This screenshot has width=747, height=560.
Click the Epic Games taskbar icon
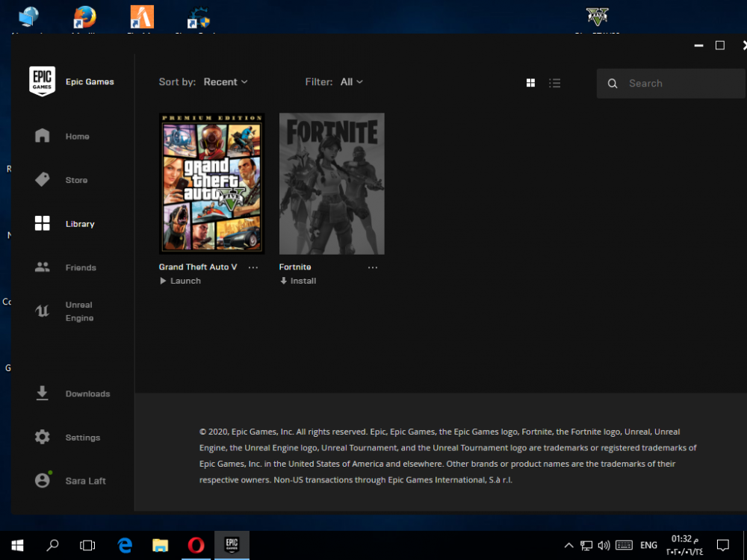pyautogui.click(x=232, y=545)
